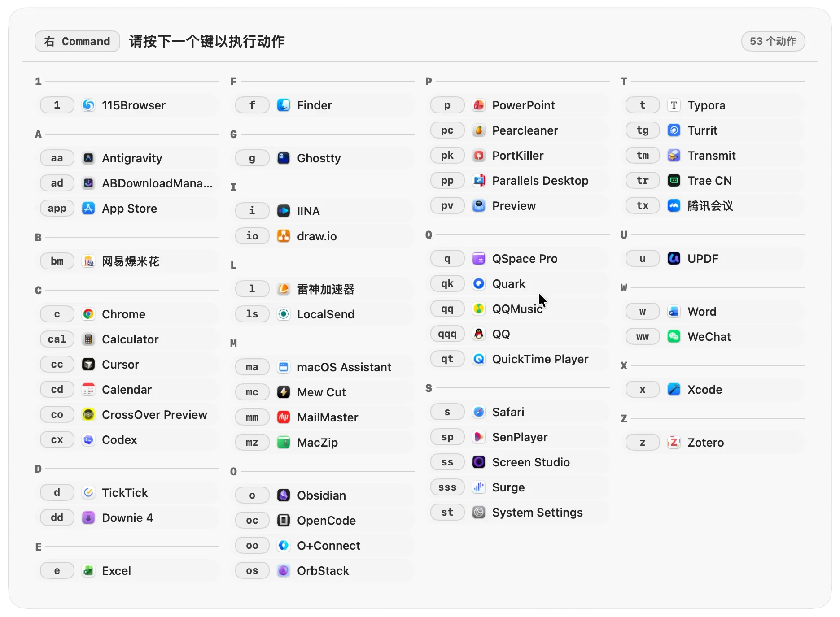Open the Cursor app icon
Image resolution: width=840 pixels, height=617 pixels.
click(x=88, y=365)
